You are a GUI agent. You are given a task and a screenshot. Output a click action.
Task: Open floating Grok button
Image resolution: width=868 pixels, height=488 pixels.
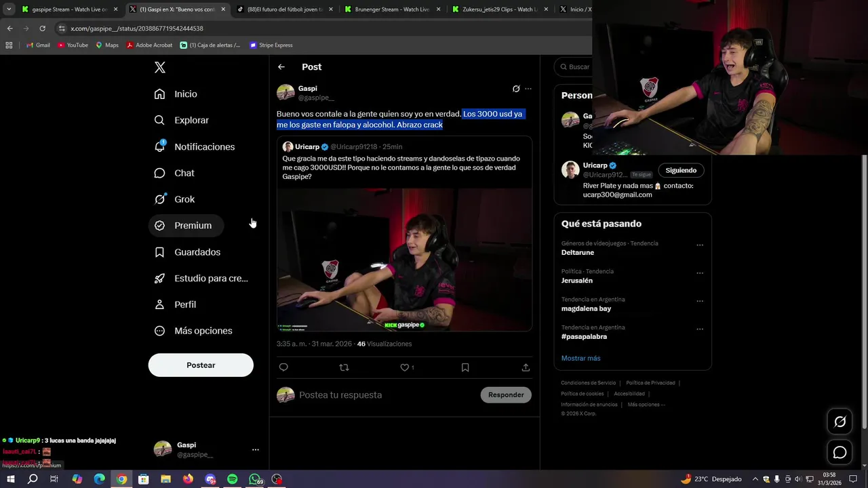[840, 422]
